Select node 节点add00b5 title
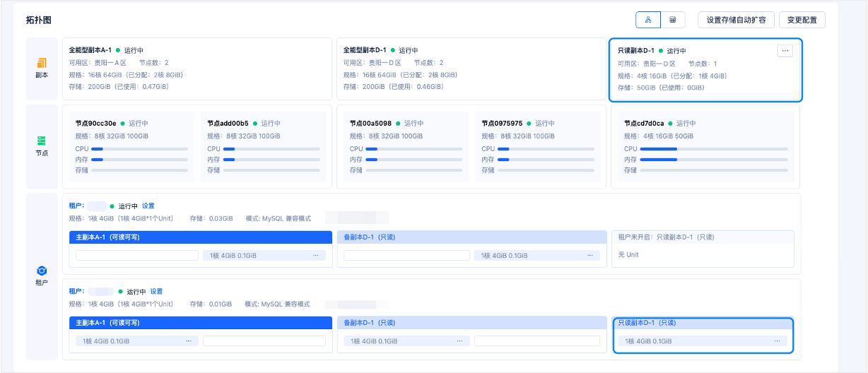Image resolution: width=868 pixels, height=373 pixels. point(228,123)
